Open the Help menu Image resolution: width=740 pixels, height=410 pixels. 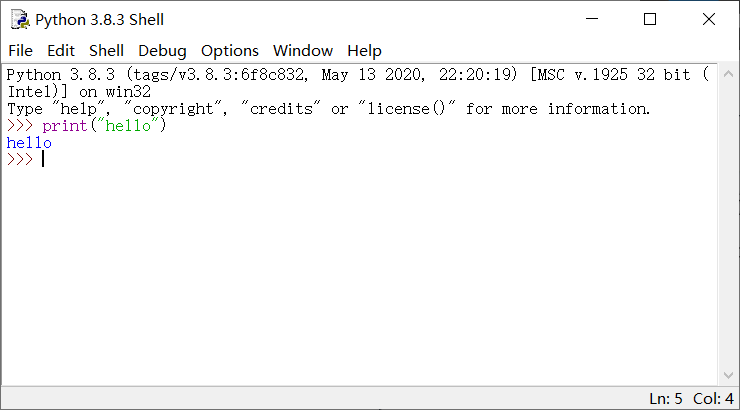click(x=364, y=50)
